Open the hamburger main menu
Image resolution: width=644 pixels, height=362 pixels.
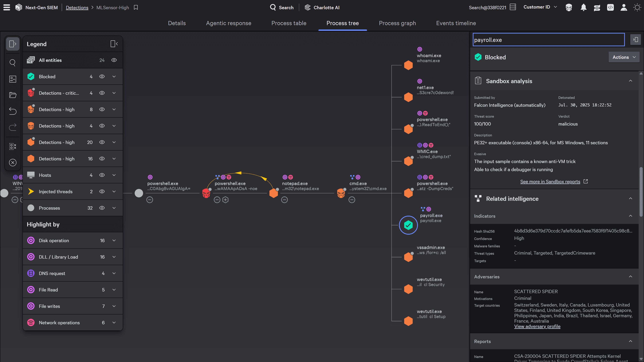click(7, 8)
